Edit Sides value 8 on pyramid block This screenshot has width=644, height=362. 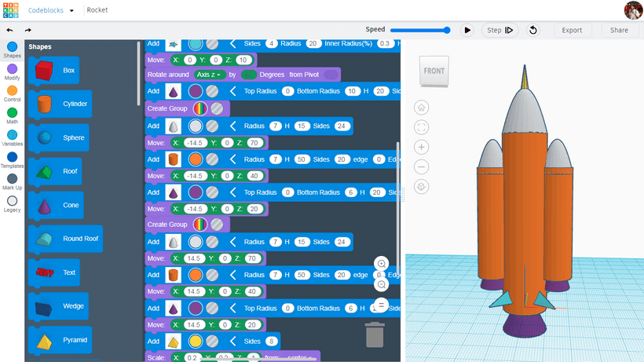[x=272, y=341]
